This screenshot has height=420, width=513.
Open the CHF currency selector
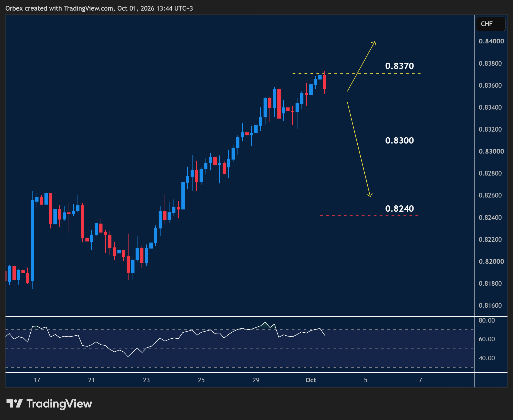click(x=490, y=24)
